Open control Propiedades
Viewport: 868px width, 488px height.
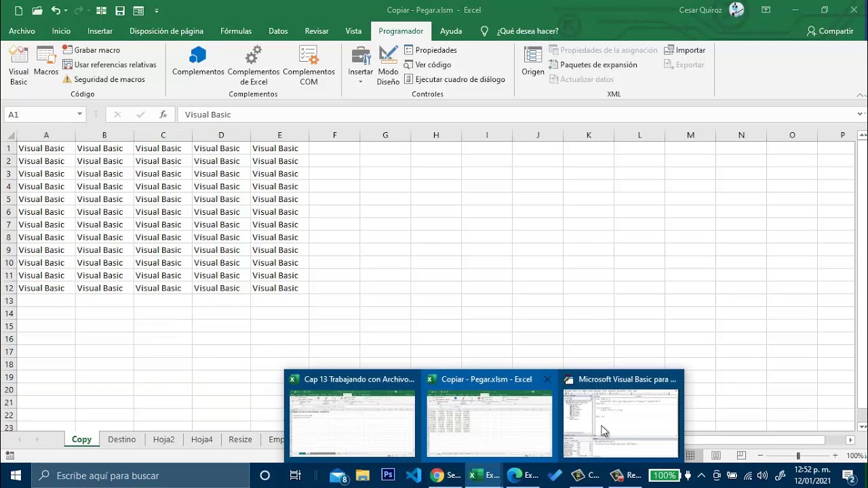tap(431, 50)
